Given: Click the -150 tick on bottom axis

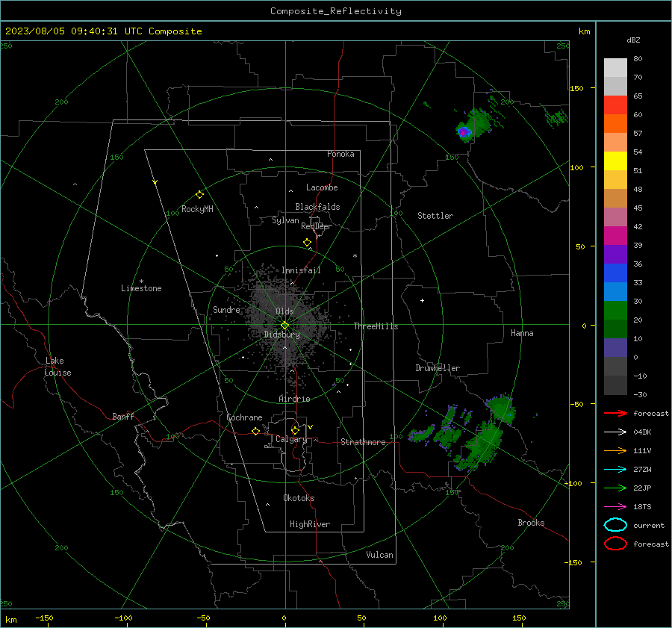Looking at the screenshot, I should point(44,618).
